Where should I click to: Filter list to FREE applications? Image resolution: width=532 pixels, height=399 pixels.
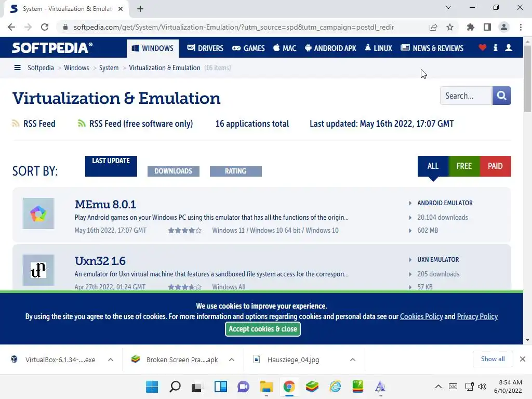click(464, 166)
